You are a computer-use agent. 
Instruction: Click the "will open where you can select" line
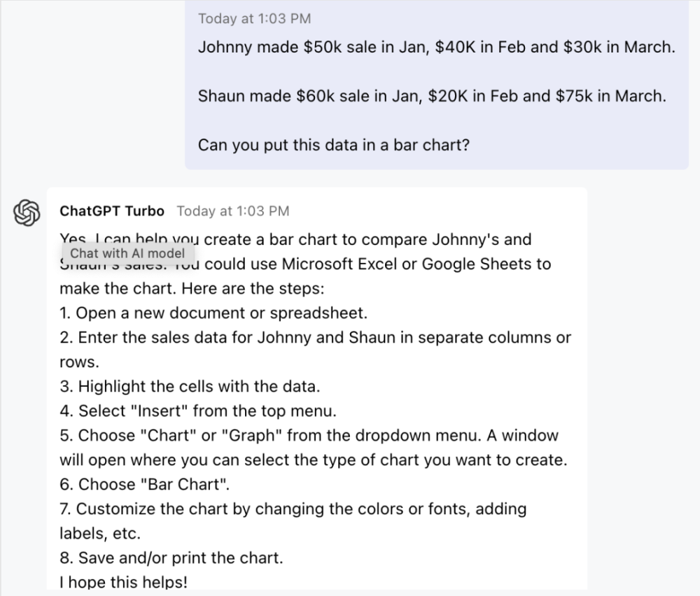[x=313, y=460]
